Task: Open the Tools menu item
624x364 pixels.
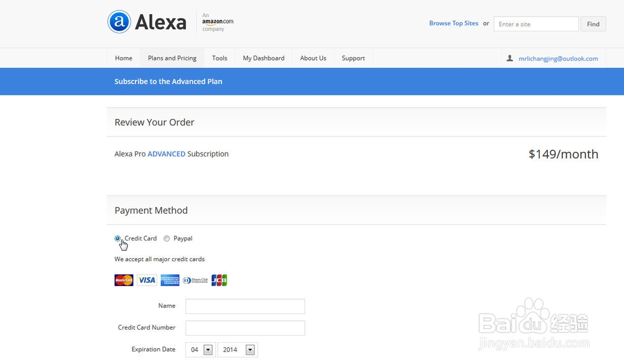Action: [219, 58]
